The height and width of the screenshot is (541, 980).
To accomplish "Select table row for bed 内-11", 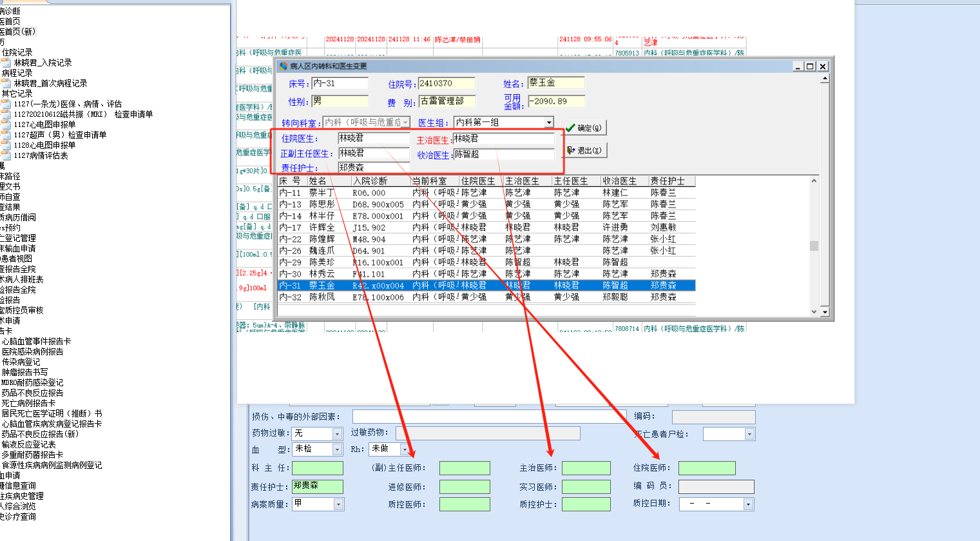I will click(486, 193).
